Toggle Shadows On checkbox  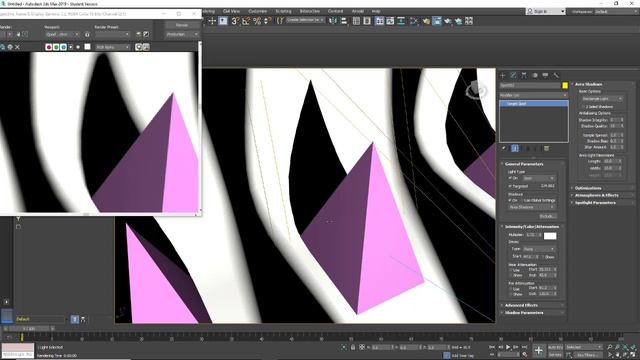[x=510, y=200]
